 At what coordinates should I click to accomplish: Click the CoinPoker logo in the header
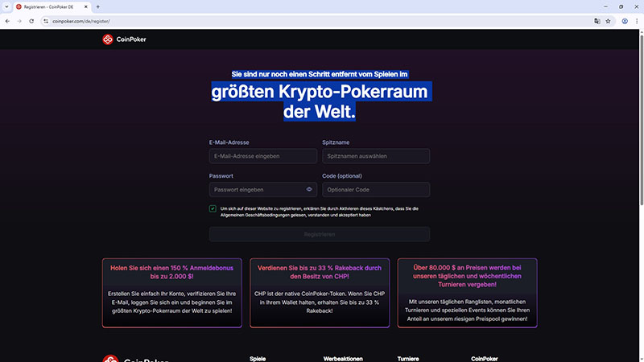124,39
